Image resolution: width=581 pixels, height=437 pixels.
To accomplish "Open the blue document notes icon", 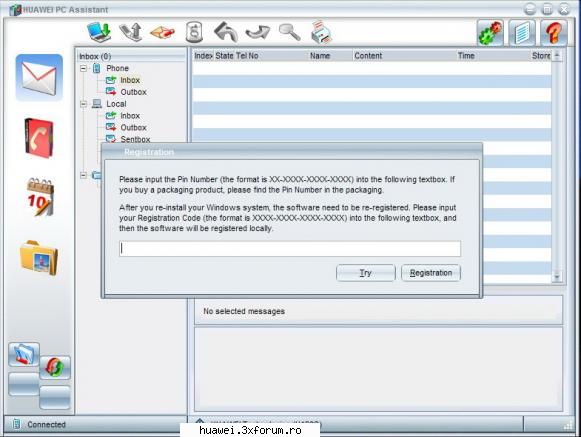I will [522, 33].
